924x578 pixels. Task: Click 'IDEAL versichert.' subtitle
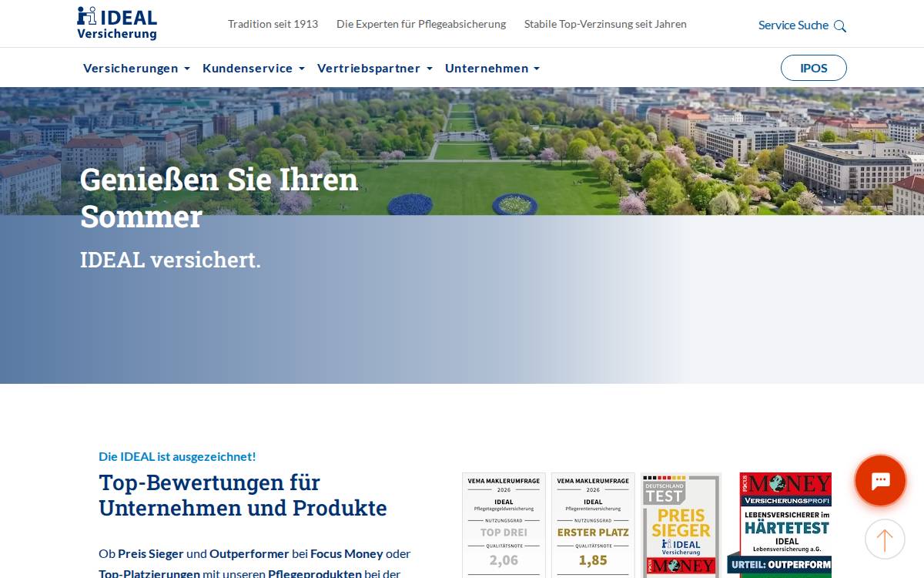pyautogui.click(x=170, y=260)
